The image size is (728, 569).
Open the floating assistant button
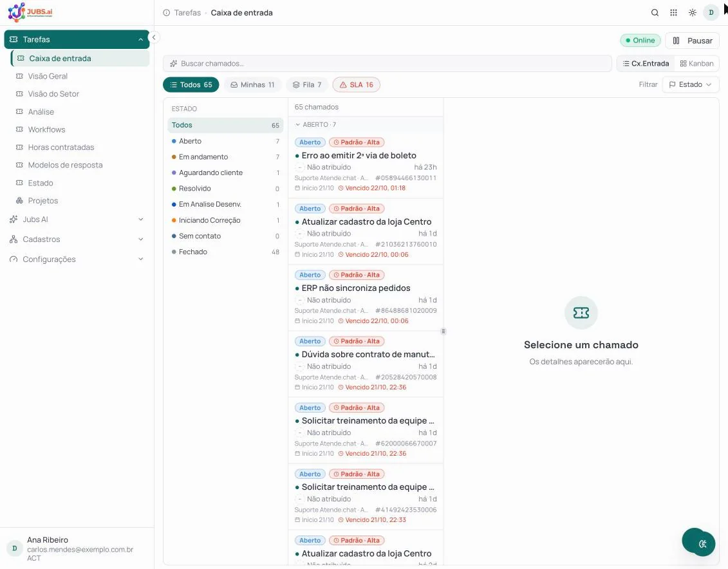click(698, 541)
